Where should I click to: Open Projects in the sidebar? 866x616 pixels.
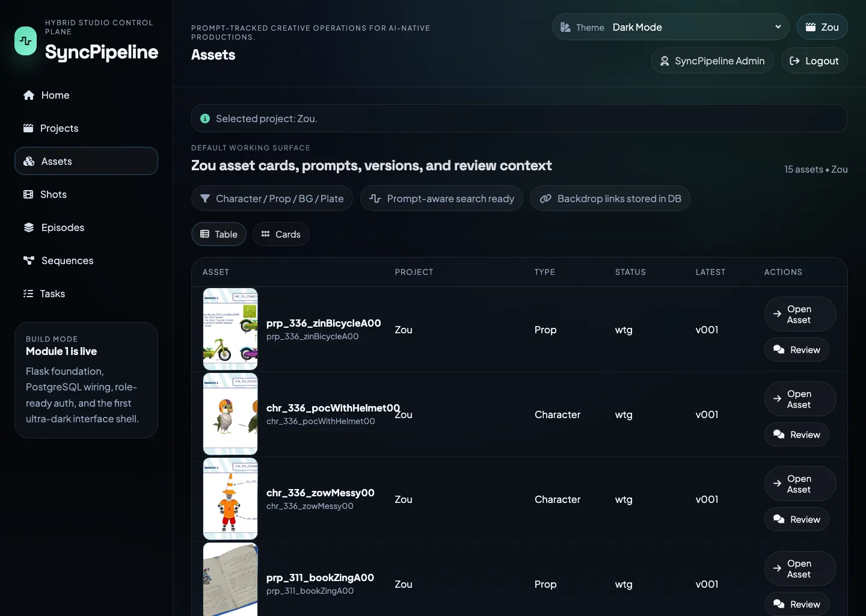click(x=86, y=128)
